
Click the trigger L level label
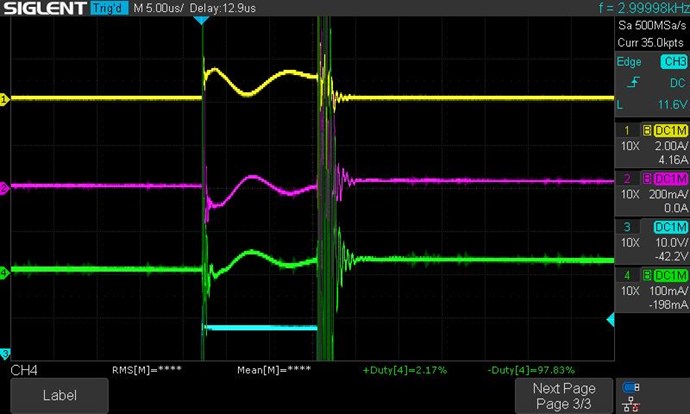pos(620,105)
